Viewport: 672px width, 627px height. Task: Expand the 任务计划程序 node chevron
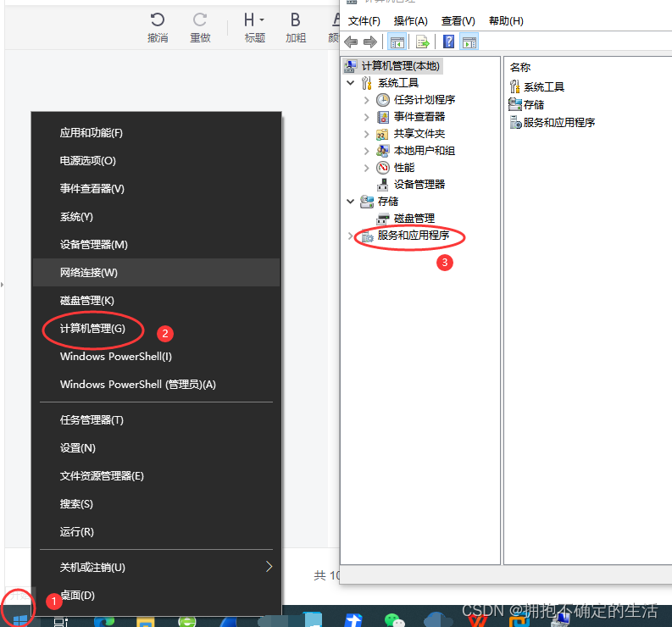click(x=366, y=100)
